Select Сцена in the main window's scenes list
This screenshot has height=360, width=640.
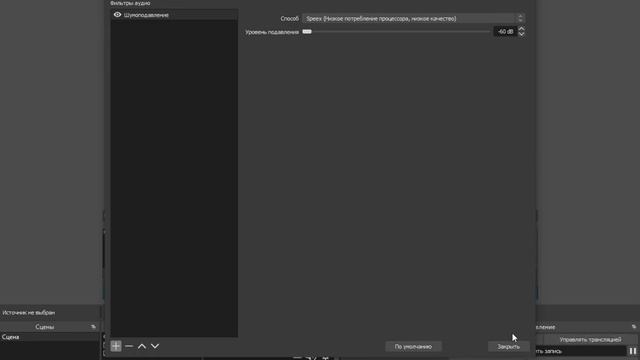coord(50,337)
